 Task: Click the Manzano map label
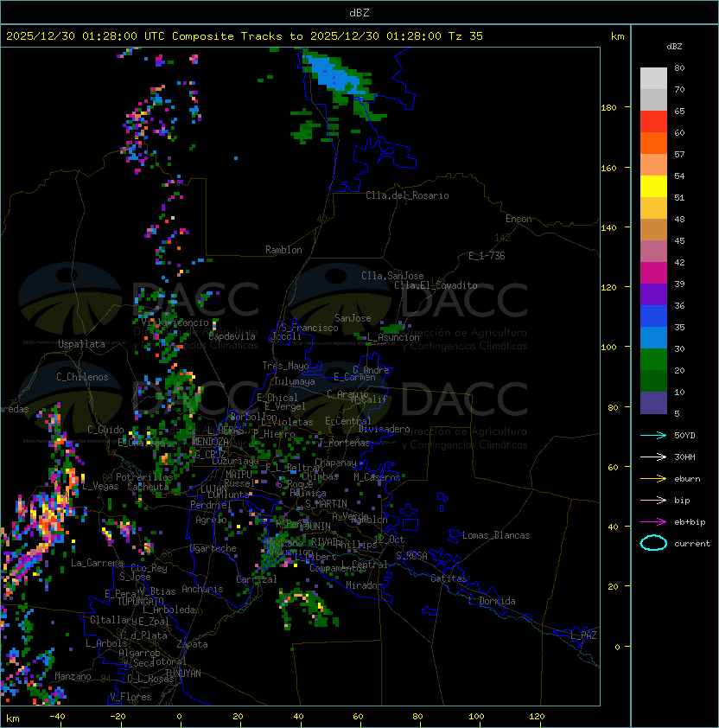pyautogui.click(x=73, y=676)
